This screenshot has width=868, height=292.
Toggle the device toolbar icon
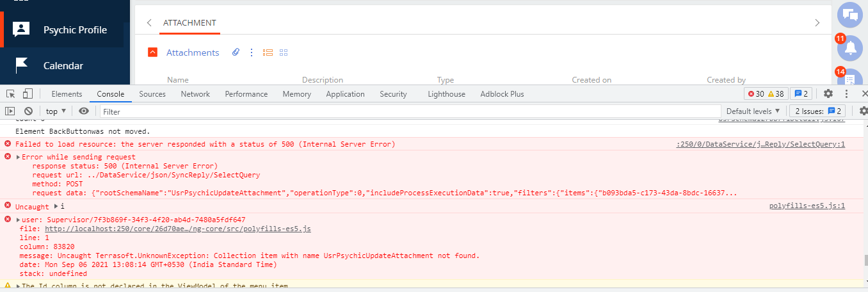(x=28, y=94)
